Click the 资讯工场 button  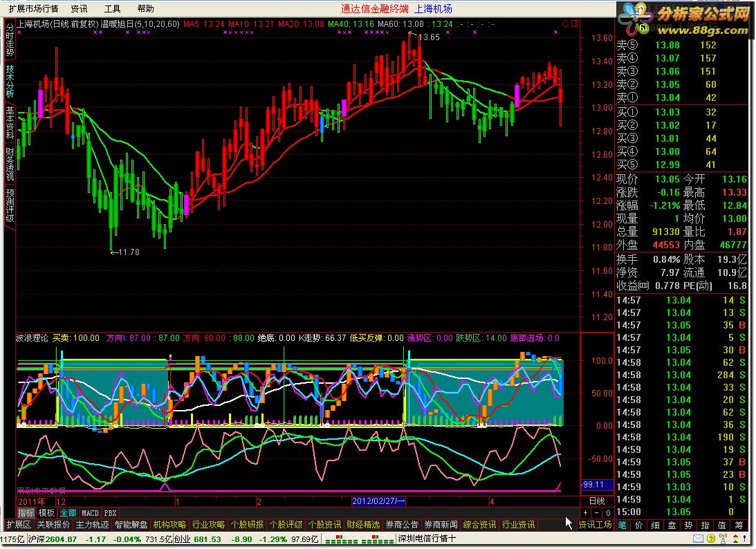595,524
